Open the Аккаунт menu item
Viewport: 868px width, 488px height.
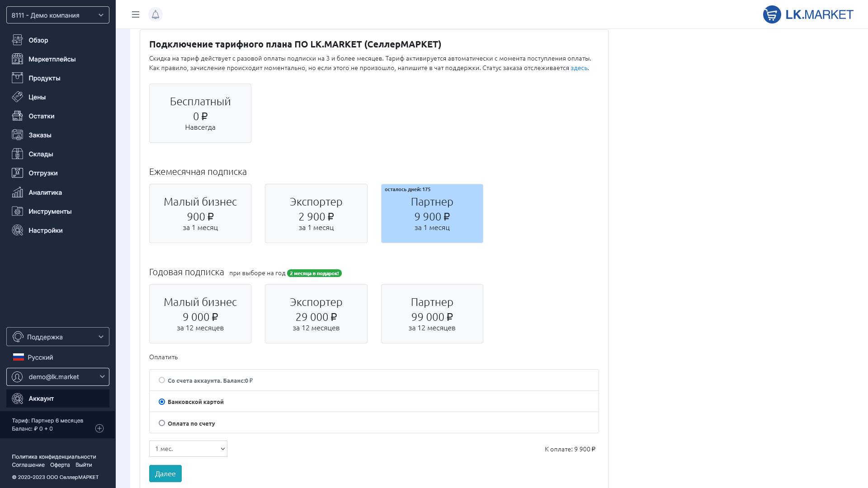click(58, 399)
